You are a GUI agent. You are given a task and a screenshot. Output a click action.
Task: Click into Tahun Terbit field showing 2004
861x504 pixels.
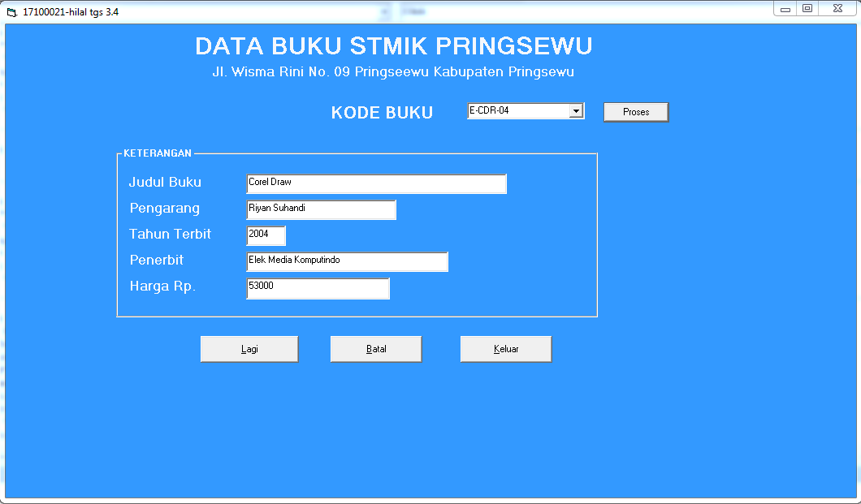coord(266,235)
